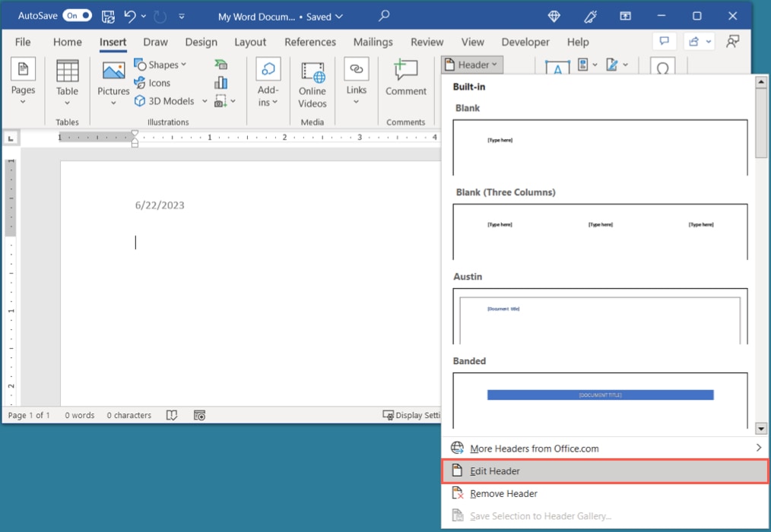Open More Headers from Office.com
771x532 pixels.
[x=532, y=448]
